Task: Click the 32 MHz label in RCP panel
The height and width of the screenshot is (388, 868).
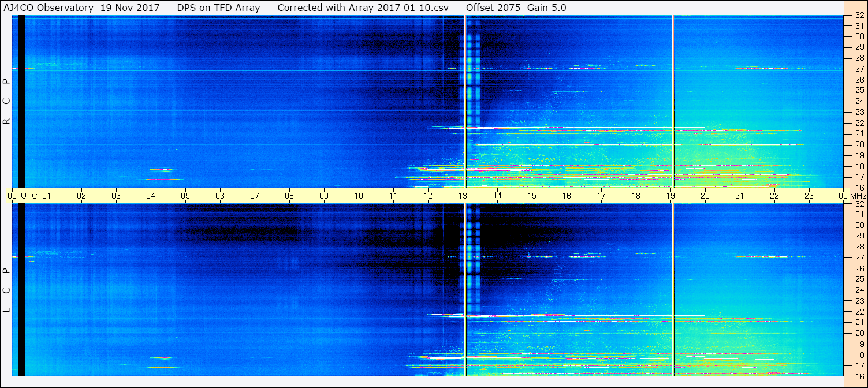Action: [859, 16]
